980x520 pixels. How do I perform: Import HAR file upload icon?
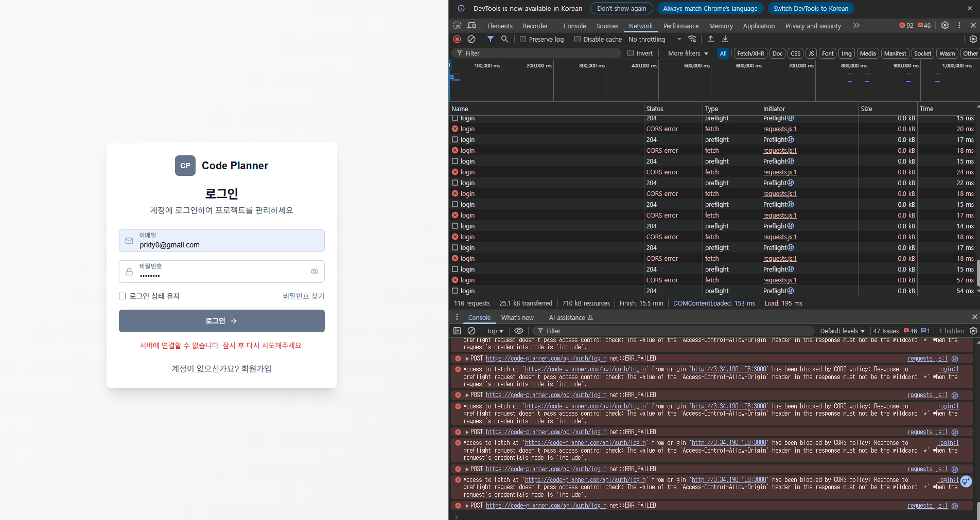click(711, 39)
